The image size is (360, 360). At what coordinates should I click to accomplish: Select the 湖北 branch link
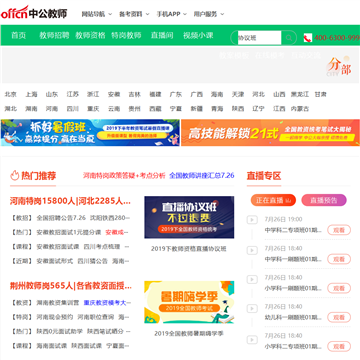point(10,108)
